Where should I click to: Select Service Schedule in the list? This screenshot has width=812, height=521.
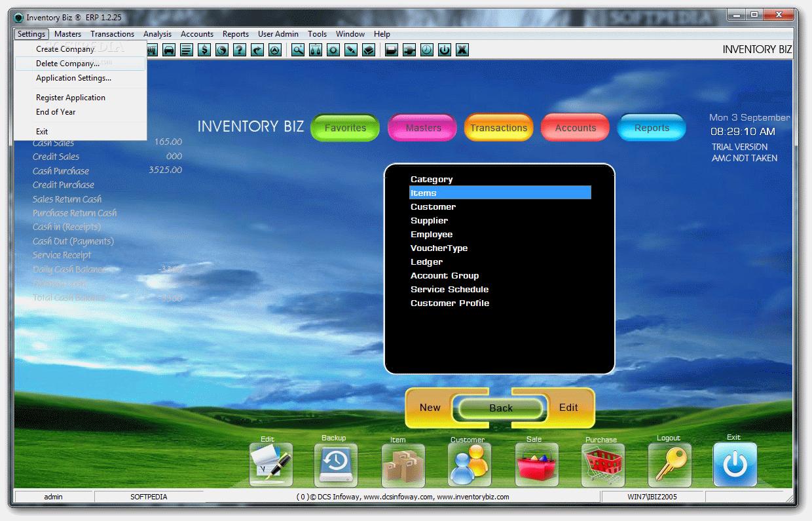[500, 290]
